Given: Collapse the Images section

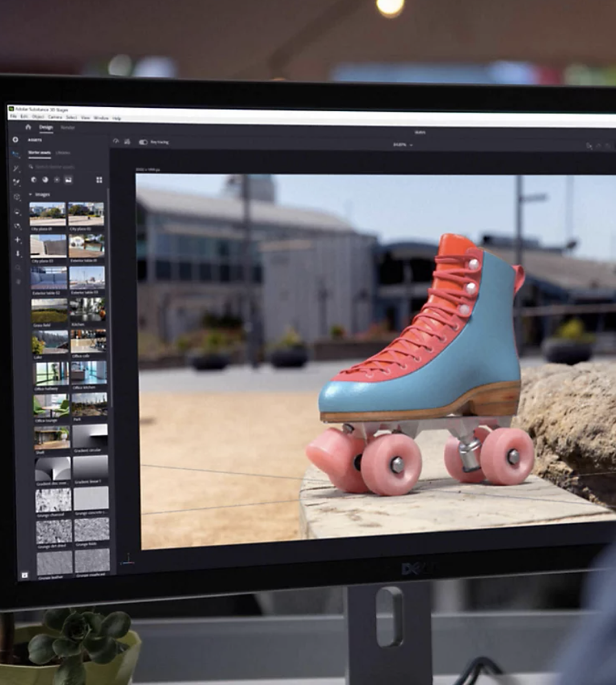Looking at the screenshot, I should point(31,195).
